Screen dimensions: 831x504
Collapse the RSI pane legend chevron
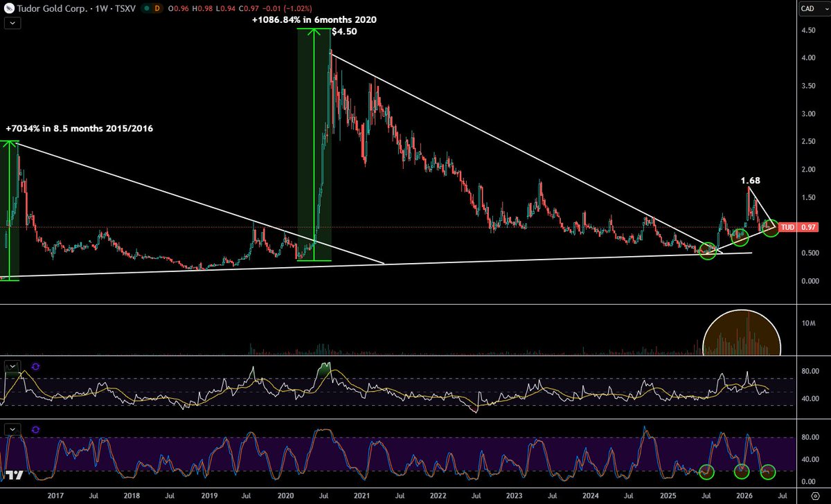pos(12,366)
